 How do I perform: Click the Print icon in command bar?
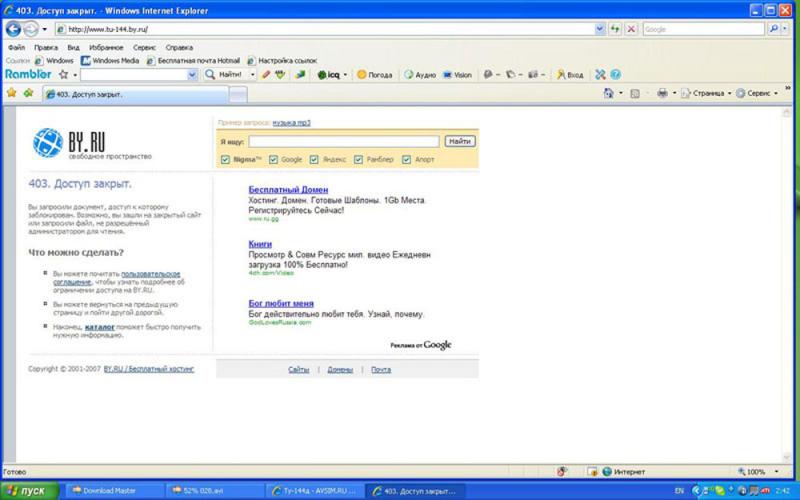pos(662,93)
